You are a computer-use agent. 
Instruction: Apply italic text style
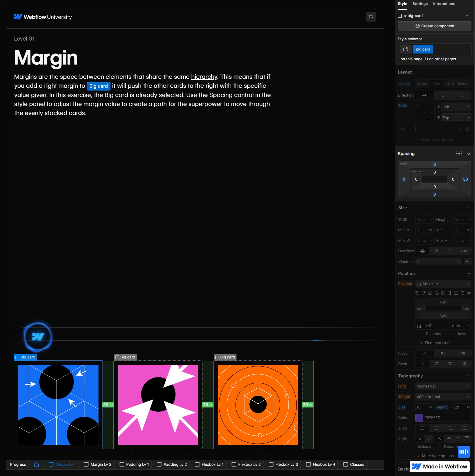point(429,439)
